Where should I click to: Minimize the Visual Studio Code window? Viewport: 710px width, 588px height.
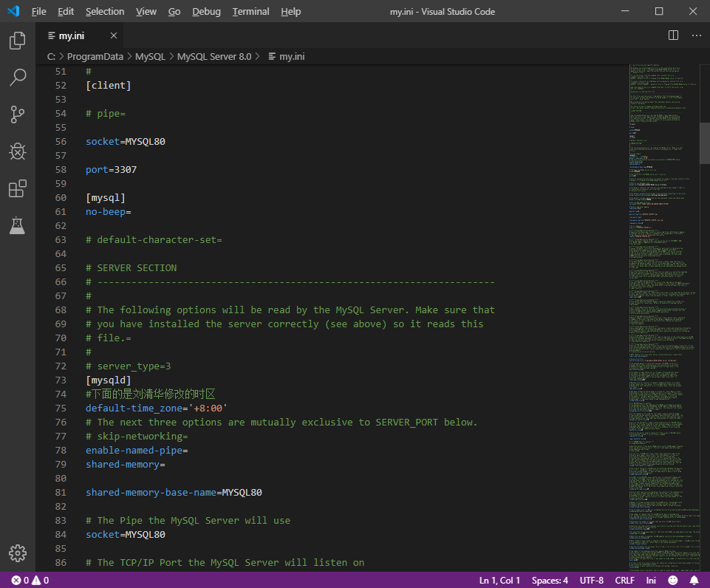625,11
